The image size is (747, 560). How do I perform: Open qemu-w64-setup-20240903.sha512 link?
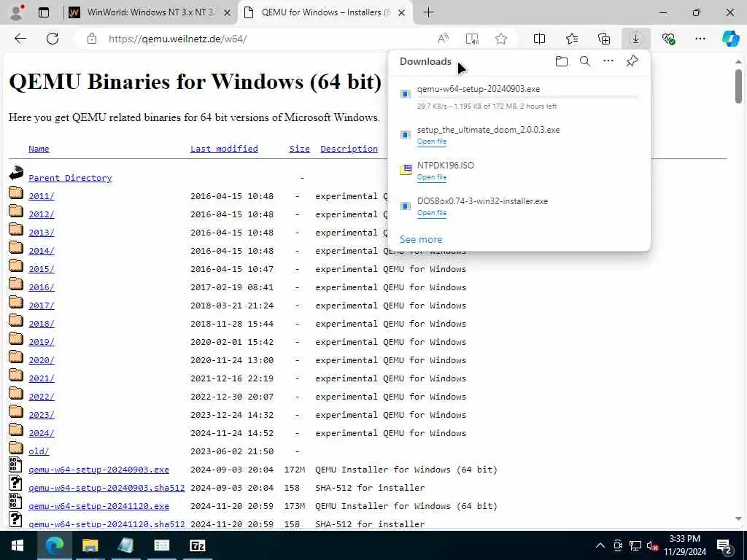click(x=107, y=488)
